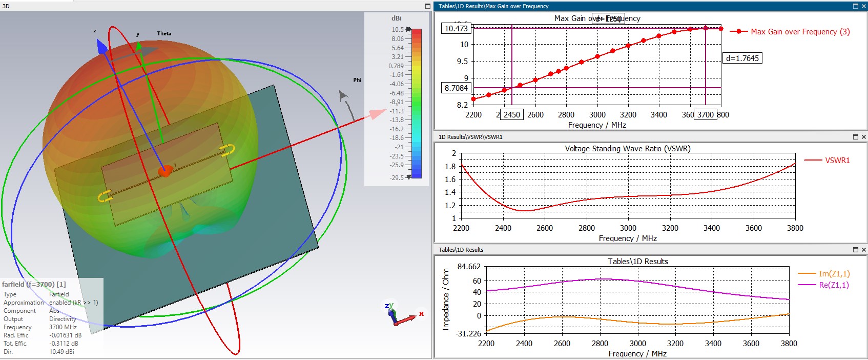Screen dimensions: 868x360
Task: Click the Im(Z1,1) orange legend line sample
Action: (x=807, y=274)
